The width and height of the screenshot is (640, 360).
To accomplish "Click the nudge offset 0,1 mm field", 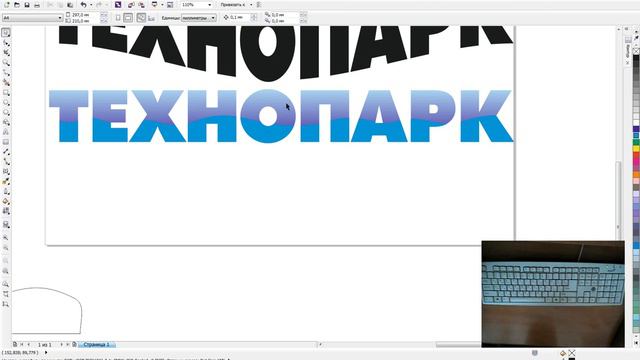I will point(240,18).
